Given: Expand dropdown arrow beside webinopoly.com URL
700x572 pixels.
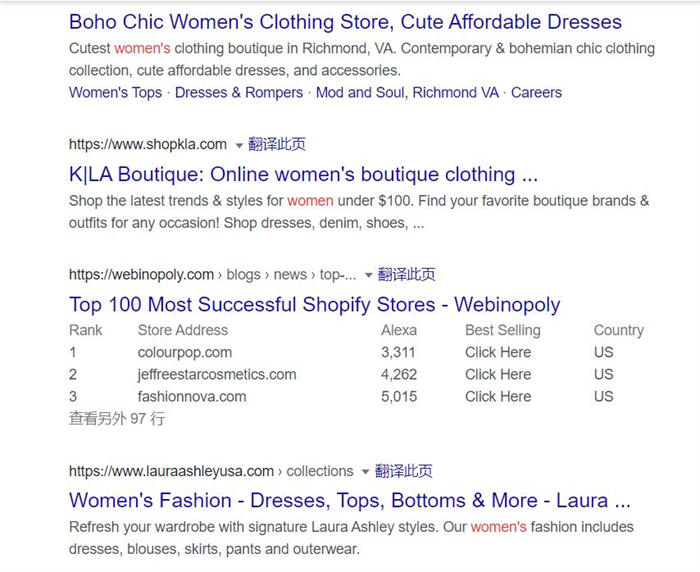Looking at the screenshot, I should pos(369,275).
